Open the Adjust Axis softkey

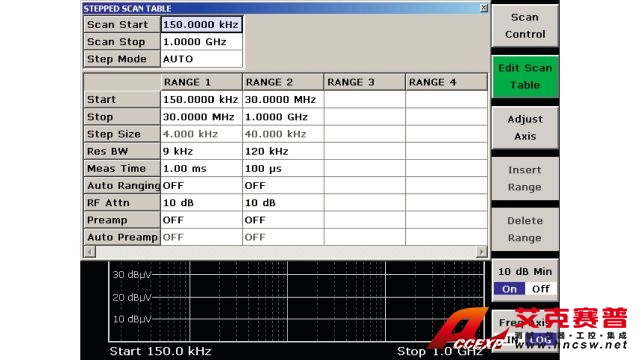pyautogui.click(x=525, y=128)
